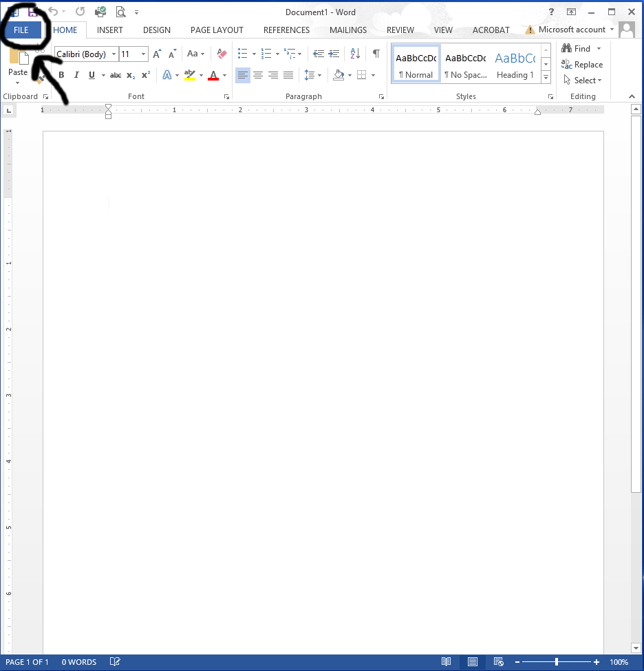
Task: Apply red font color
Action: click(x=213, y=75)
